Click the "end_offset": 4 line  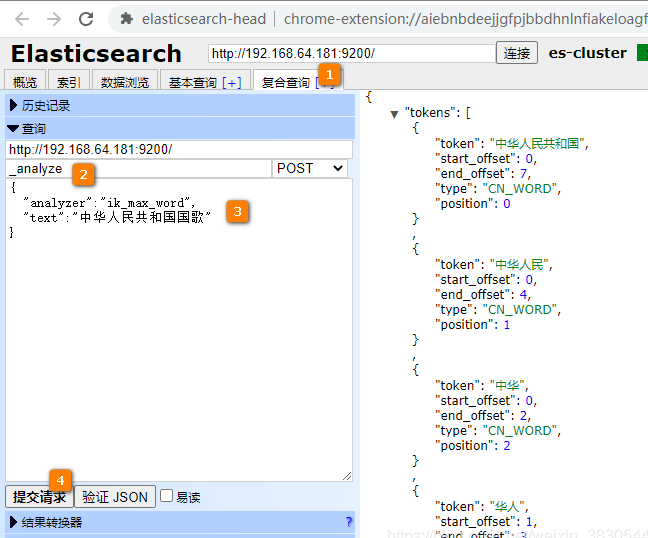(x=483, y=295)
